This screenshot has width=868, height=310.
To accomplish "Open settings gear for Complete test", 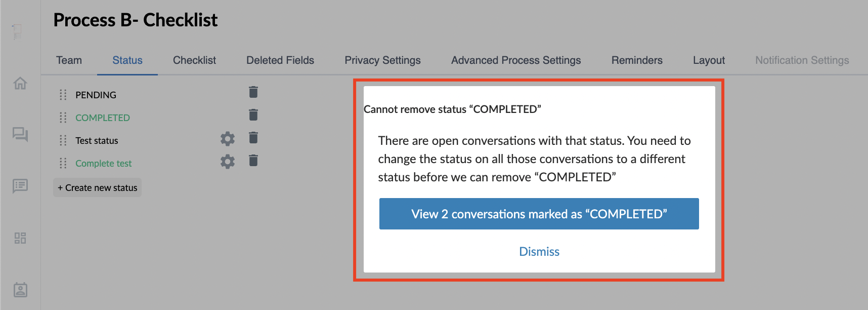I will point(228,162).
